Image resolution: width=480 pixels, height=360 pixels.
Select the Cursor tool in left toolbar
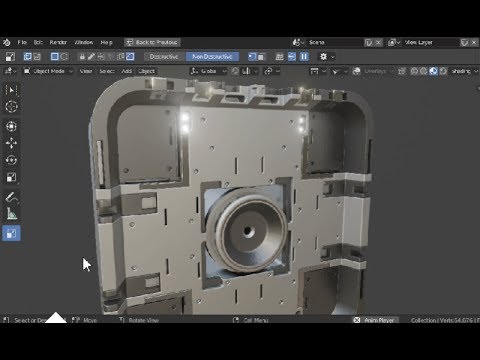[11, 107]
